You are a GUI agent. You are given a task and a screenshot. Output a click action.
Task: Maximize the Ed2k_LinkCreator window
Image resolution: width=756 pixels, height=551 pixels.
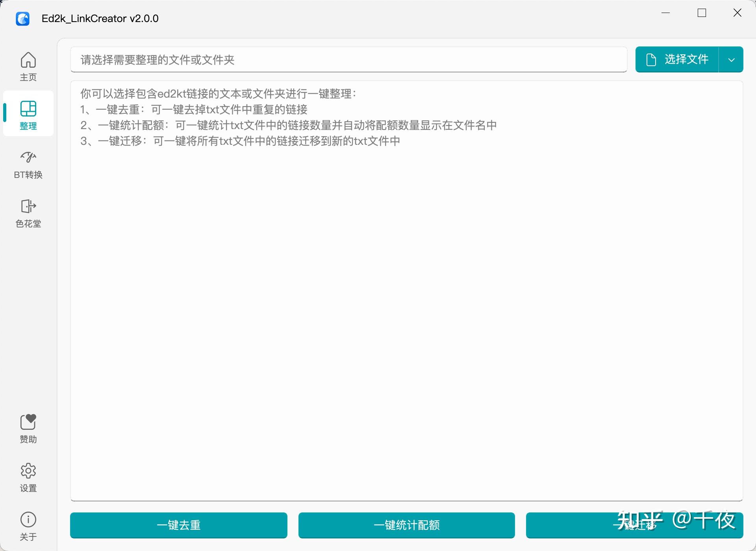[x=702, y=13]
